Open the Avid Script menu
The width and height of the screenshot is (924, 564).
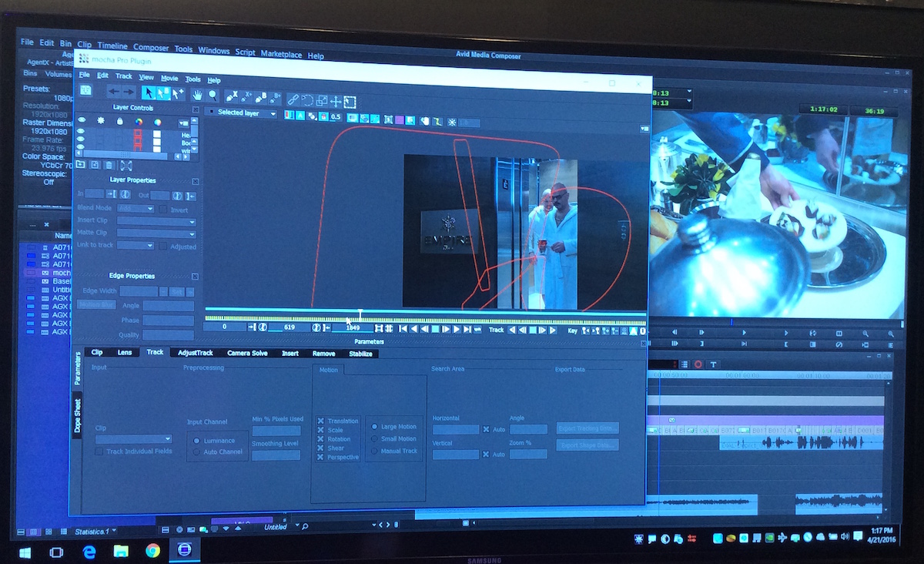click(x=245, y=52)
